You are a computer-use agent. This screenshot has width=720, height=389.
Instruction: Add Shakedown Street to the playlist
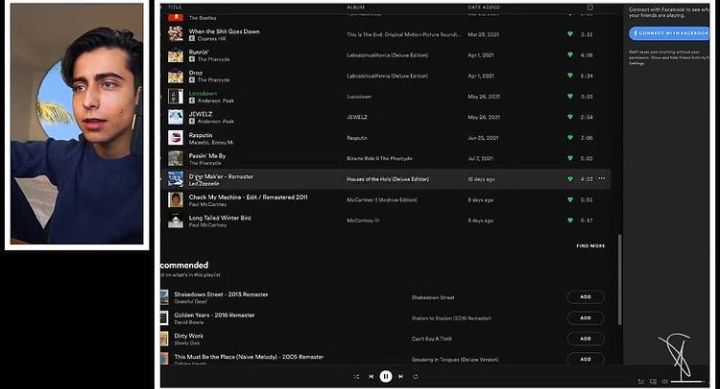(x=585, y=297)
